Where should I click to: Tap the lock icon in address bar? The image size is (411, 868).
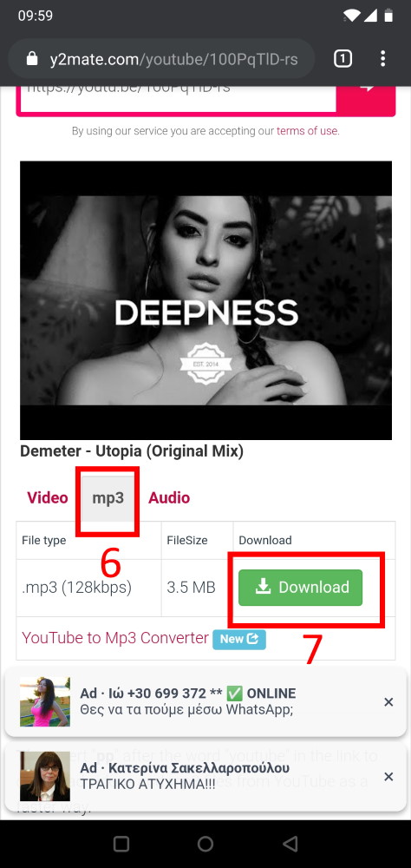tap(32, 59)
